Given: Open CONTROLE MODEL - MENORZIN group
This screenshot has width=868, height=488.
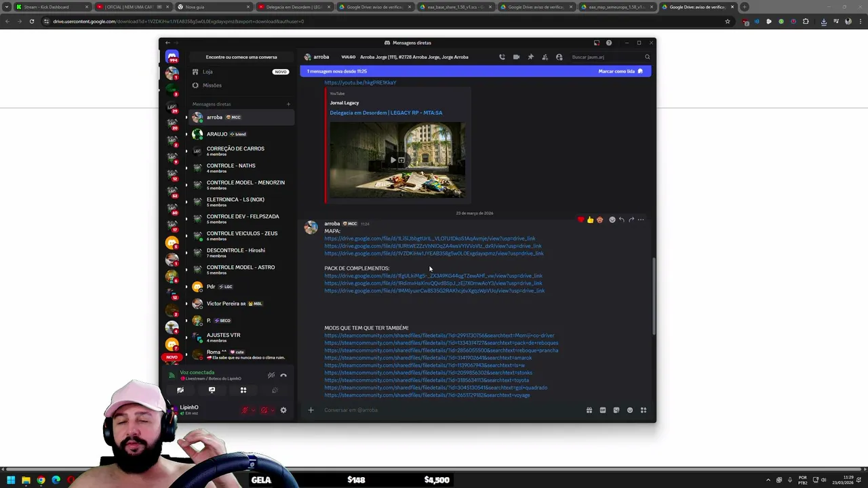Looking at the screenshot, I should point(241,185).
